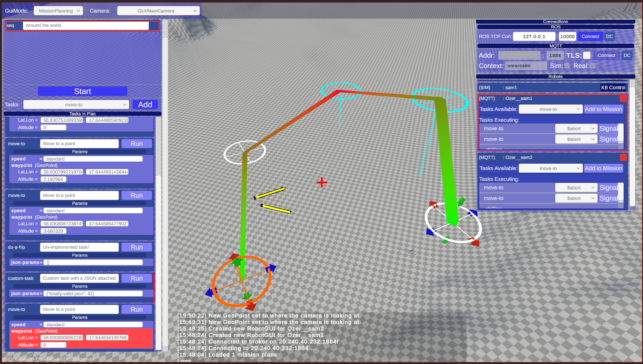This screenshot has height=364, width=643.
Task: Click red remove button beside Ozer__sam2
Action: 623,157
